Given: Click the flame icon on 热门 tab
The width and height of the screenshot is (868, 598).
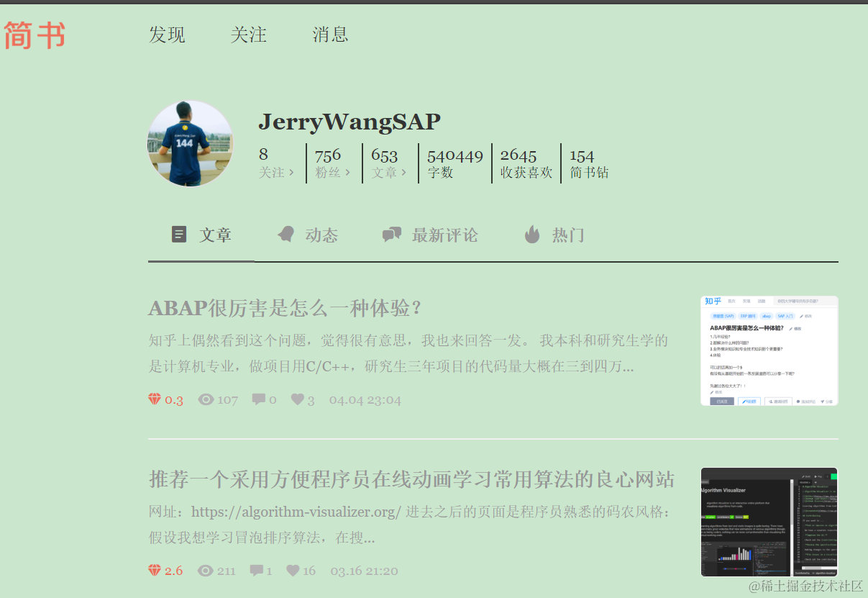Looking at the screenshot, I should 532,234.
